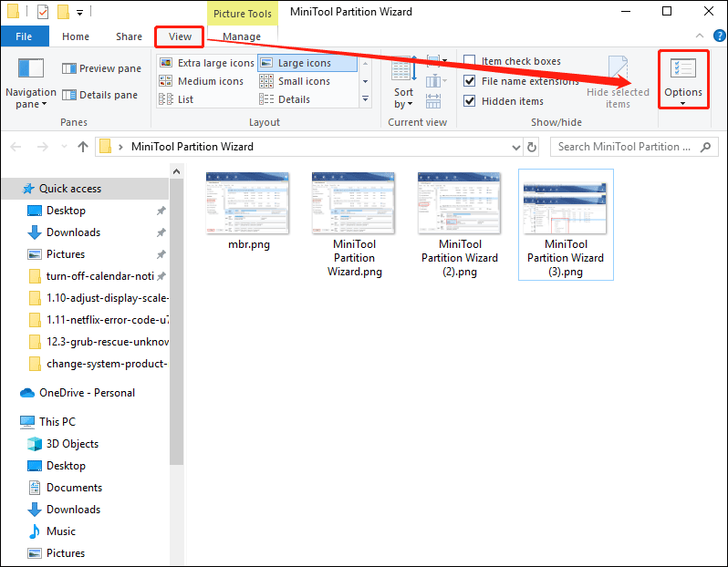Select Quick access in navigation pane
The image size is (728, 567).
coord(86,189)
